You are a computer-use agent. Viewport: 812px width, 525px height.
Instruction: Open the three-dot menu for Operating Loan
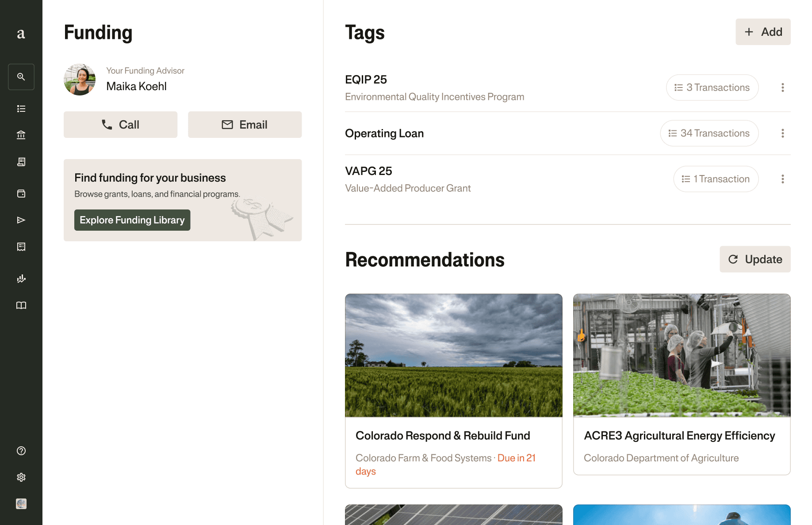[782, 133]
